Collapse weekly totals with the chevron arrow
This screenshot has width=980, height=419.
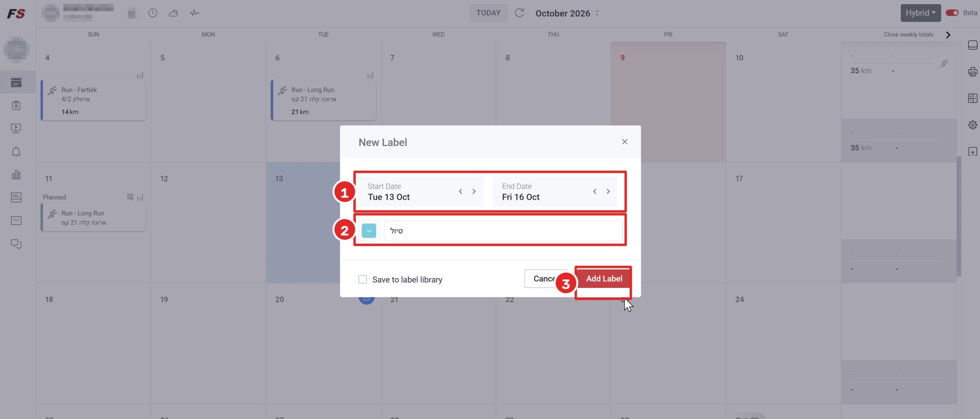click(948, 35)
